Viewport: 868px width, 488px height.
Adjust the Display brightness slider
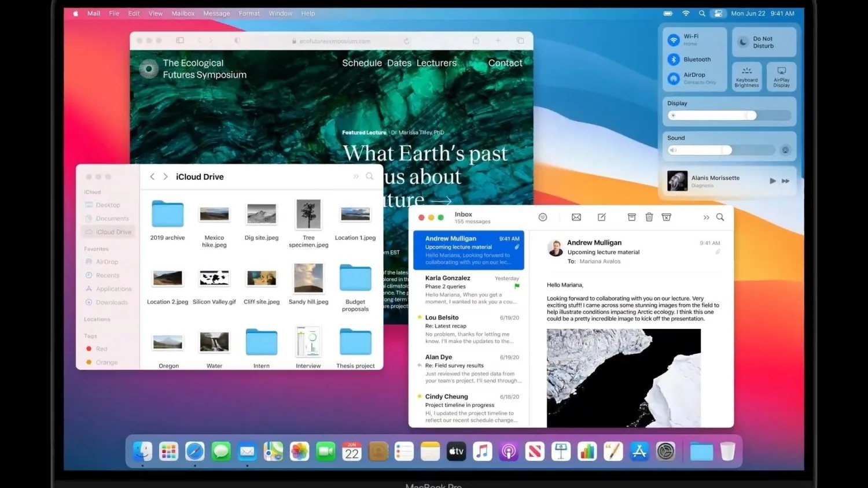coord(729,116)
